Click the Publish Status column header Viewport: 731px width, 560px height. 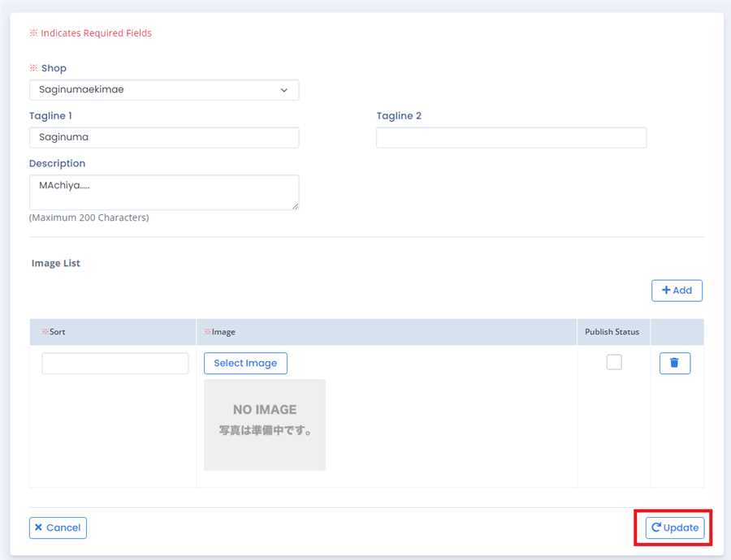click(612, 332)
